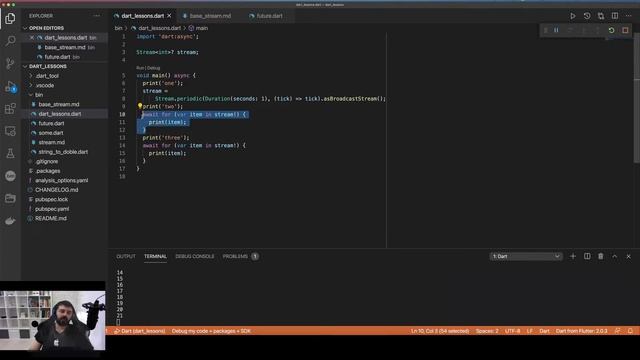Open feedback icon in status bar
Image resolution: width=640 pixels, height=360 pixels.
click(x=618, y=331)
